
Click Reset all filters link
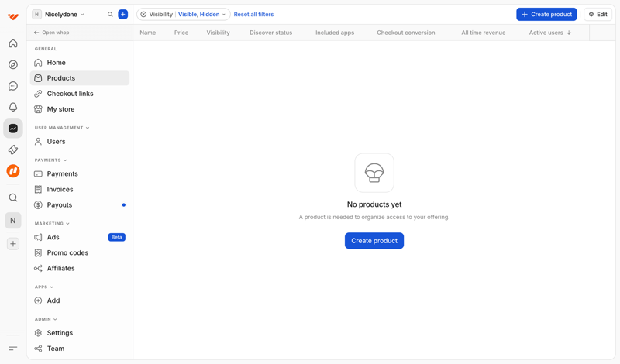pos(253,14)
